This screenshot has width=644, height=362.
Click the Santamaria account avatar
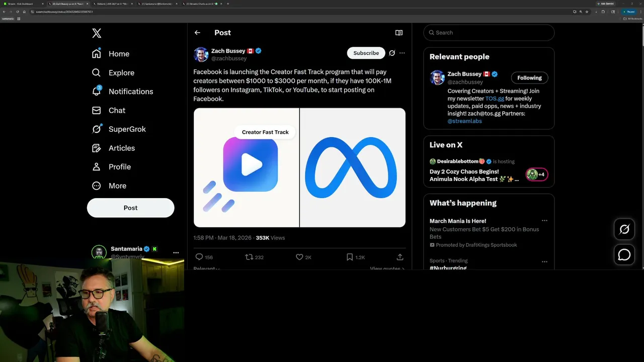pyautogui.click(x=99, y=252)
